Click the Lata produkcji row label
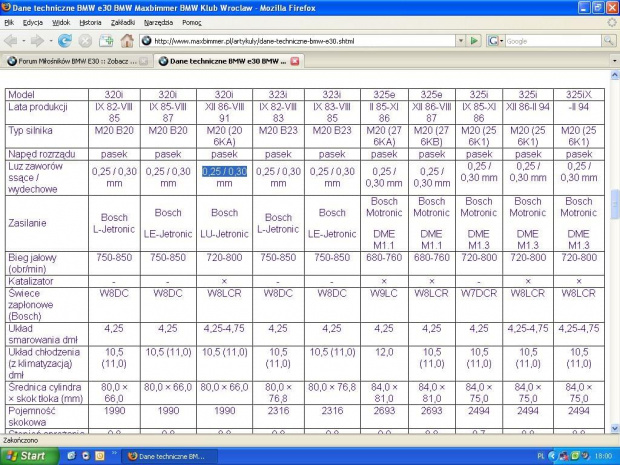 pyautogui.click(x=38, y=107)
